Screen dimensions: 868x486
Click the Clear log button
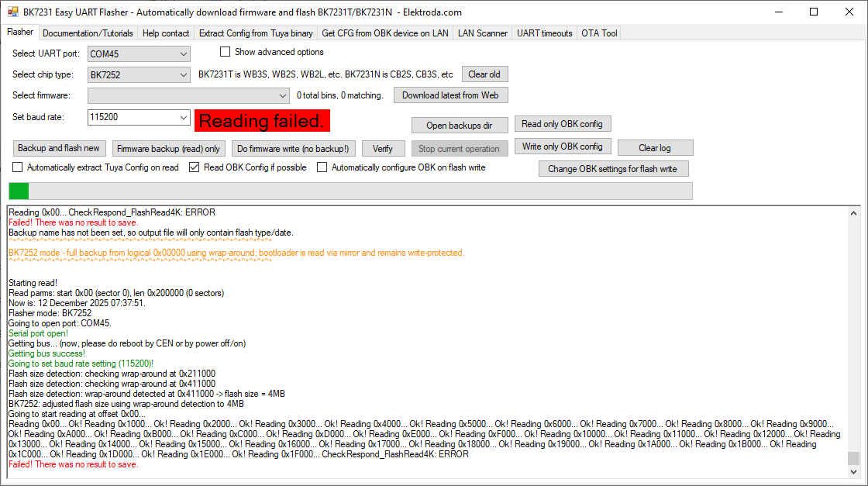point(655,148)
